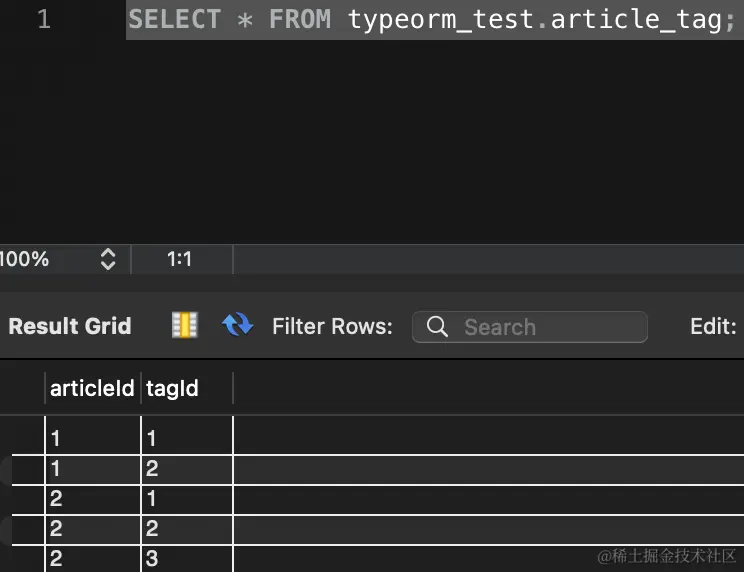The width and height of the screenshot is (744, 572).
Task: Select the tagId cell in the fourth row
Action: (x=186, y=529)
